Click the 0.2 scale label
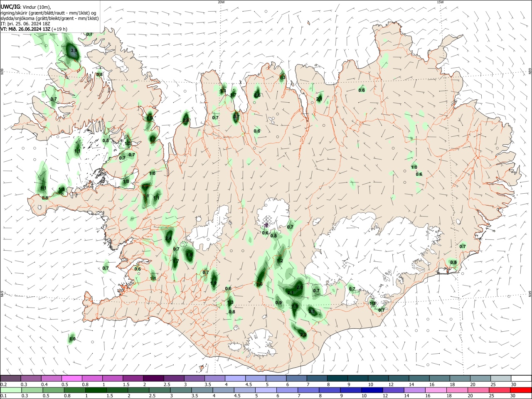This screenshot has height=399, width=532. (x=4, y=384)
